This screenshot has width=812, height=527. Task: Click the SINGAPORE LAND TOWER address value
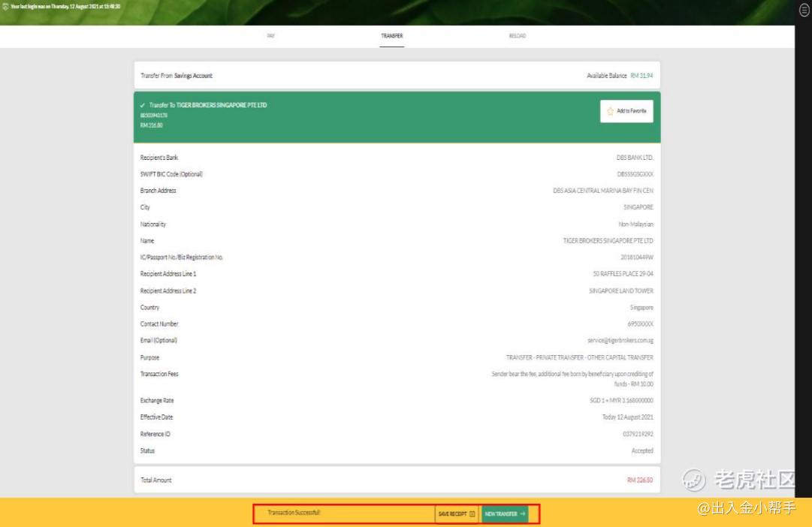[621, 291]
